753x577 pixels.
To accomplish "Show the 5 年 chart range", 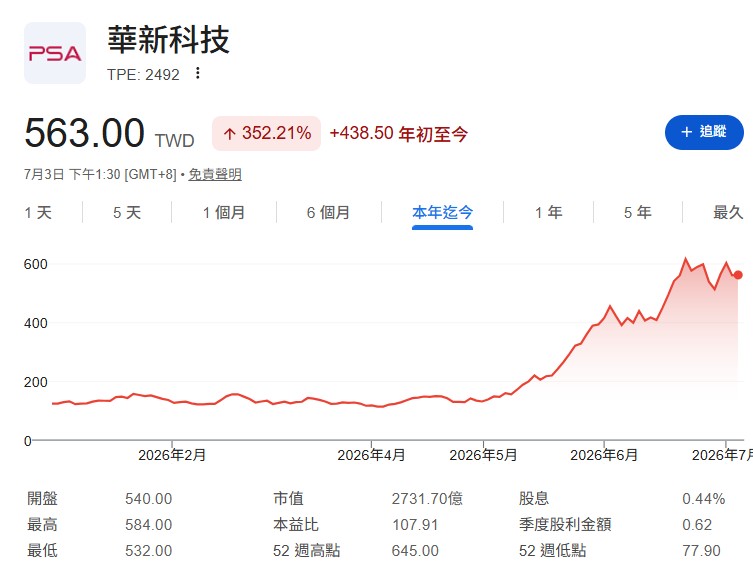I will tap(638, 212).
